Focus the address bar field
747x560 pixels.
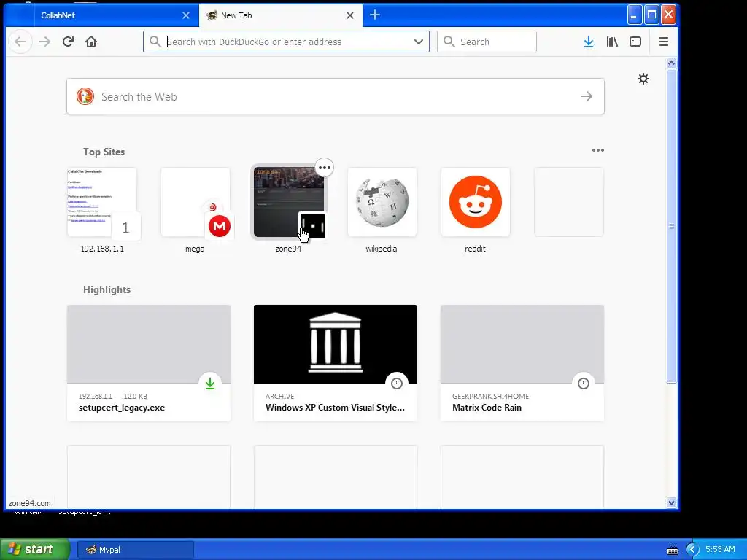point(286,42)
